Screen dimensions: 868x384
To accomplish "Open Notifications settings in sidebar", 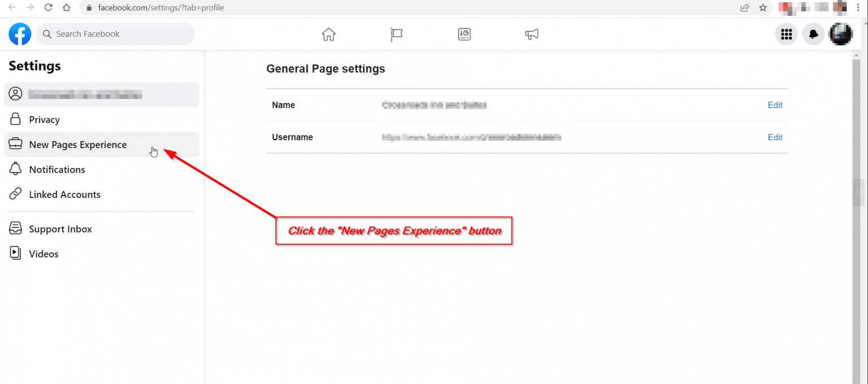I will [x=57, y=169].
